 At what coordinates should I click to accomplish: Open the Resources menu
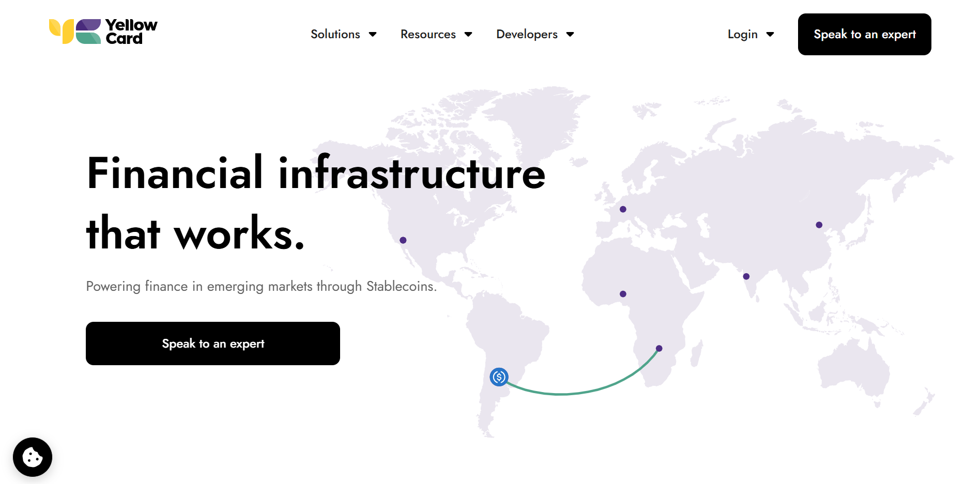tap(428, 34)
